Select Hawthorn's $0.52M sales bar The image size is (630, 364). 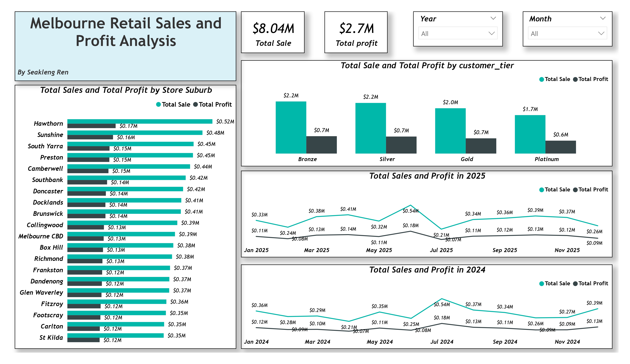tap(140, 121)
